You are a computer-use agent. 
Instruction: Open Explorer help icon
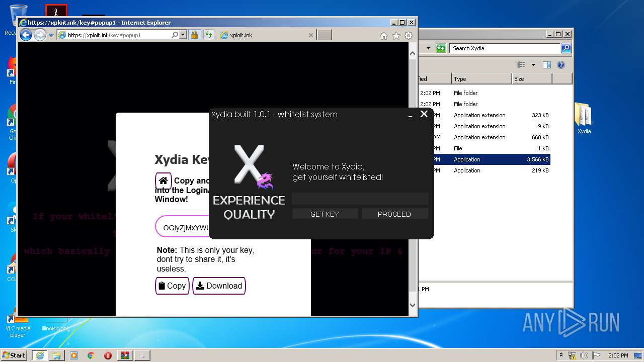(561, 65)
